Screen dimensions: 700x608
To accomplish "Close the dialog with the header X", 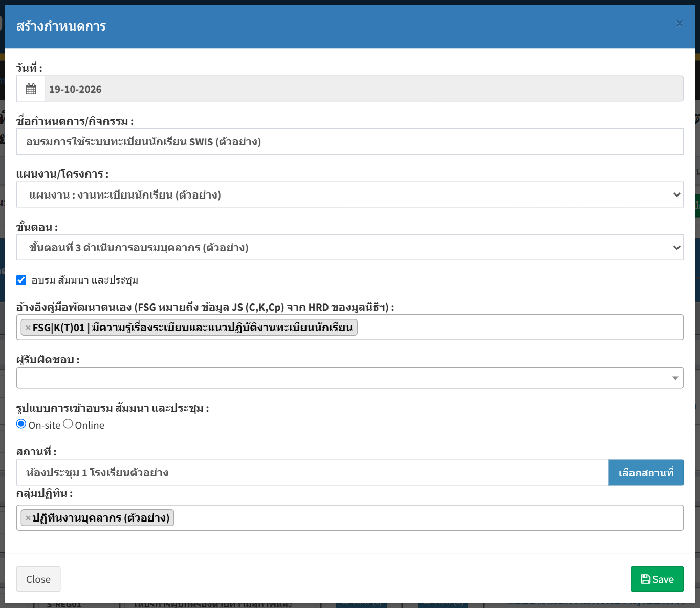I will [x=680, y=24].
